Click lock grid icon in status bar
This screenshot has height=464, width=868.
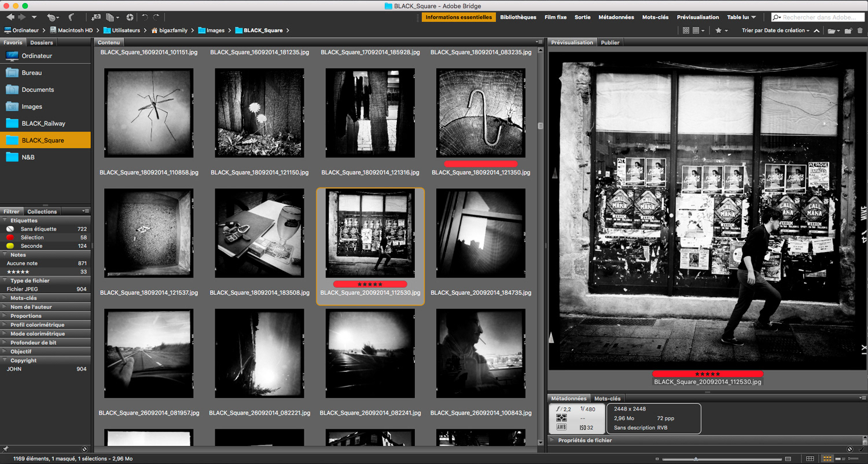click(x=810, y=459)
